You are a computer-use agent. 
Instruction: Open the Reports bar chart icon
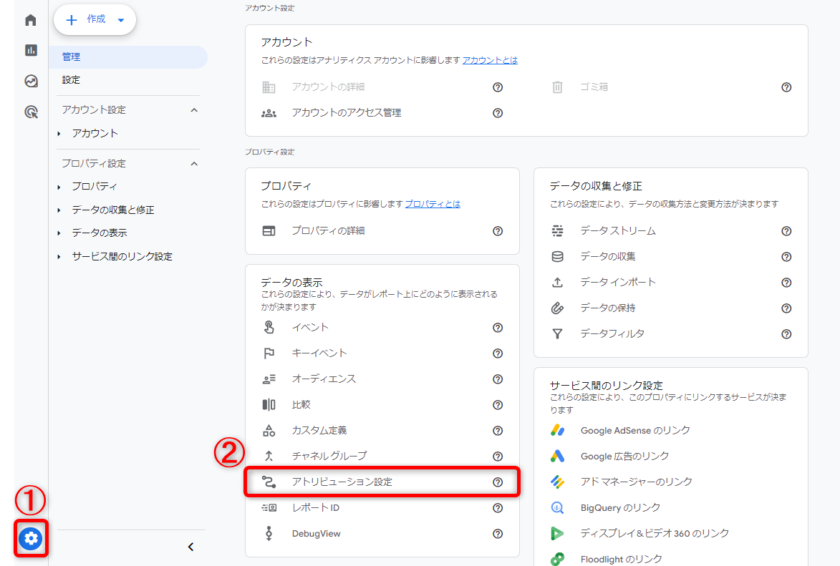tap(31, 50)
